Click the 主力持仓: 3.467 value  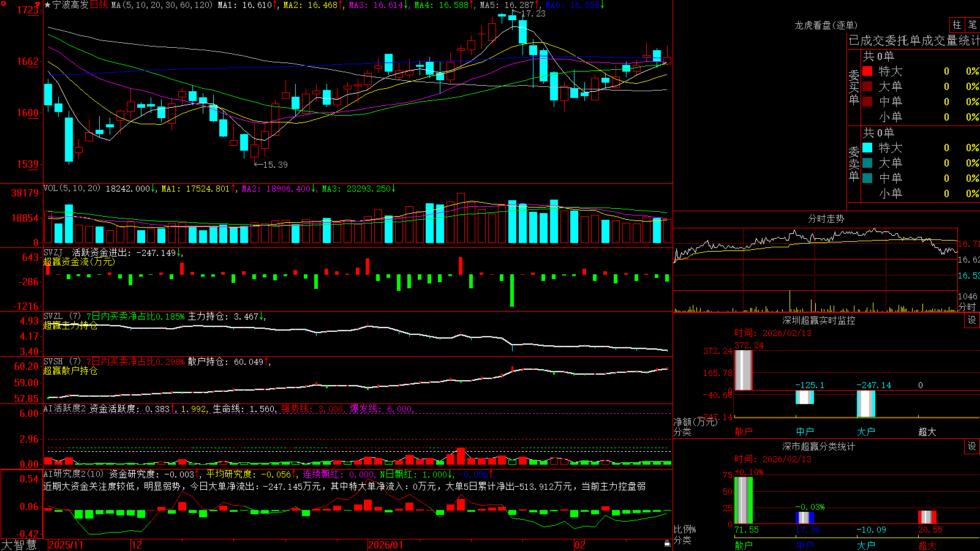(226, 317)
